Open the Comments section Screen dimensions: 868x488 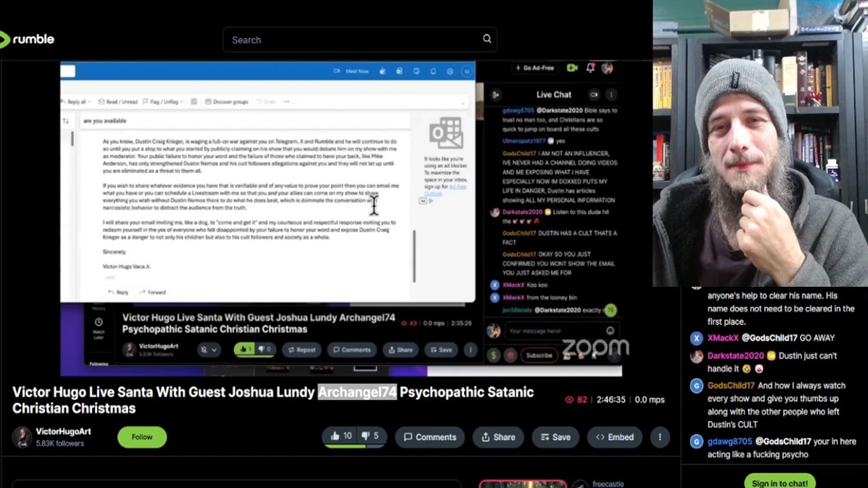[429, 437]
